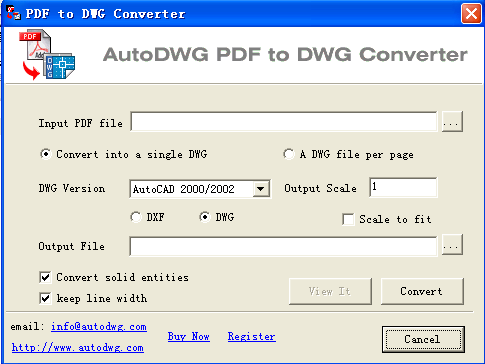The image size is (485, 364).
Task: Click the "DWG Version" label
Action: (72, 188)
